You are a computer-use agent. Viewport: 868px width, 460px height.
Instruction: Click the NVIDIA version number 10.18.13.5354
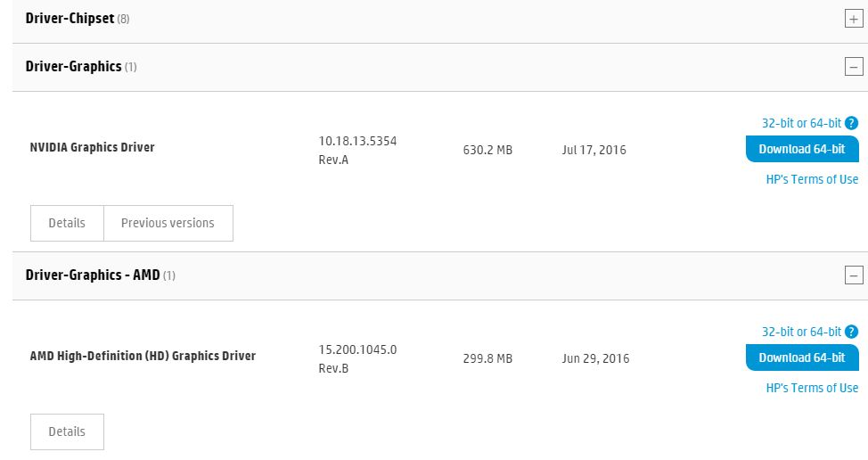357,141
